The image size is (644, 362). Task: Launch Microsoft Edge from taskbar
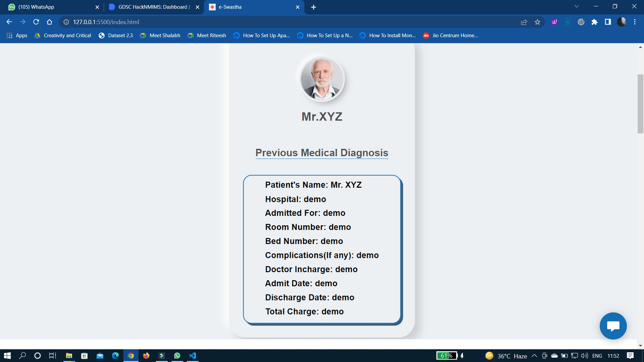115,356
